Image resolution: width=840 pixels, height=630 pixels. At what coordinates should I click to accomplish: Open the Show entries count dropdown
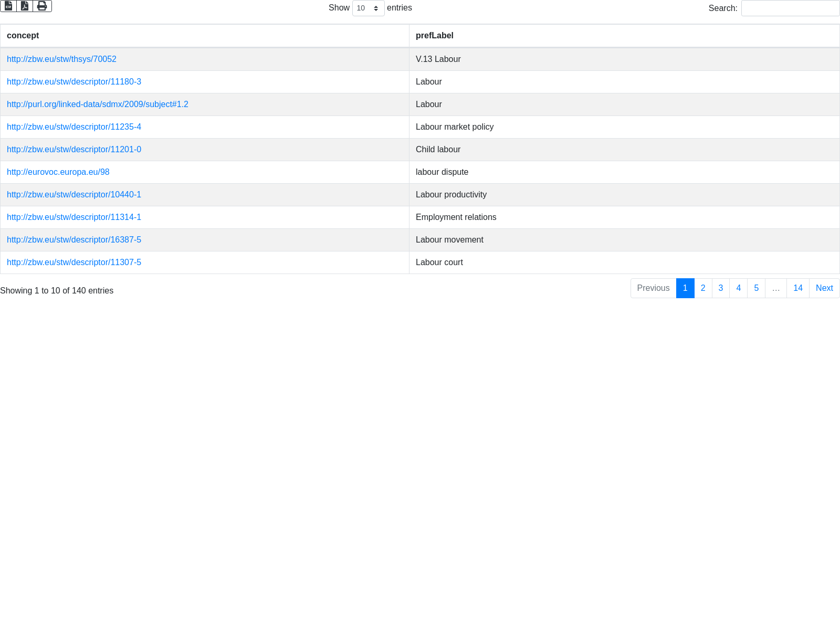(x=368, y=8)
